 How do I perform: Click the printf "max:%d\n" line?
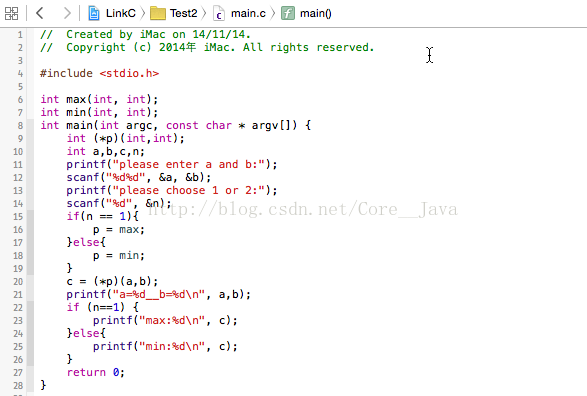(x=165, y=321)
